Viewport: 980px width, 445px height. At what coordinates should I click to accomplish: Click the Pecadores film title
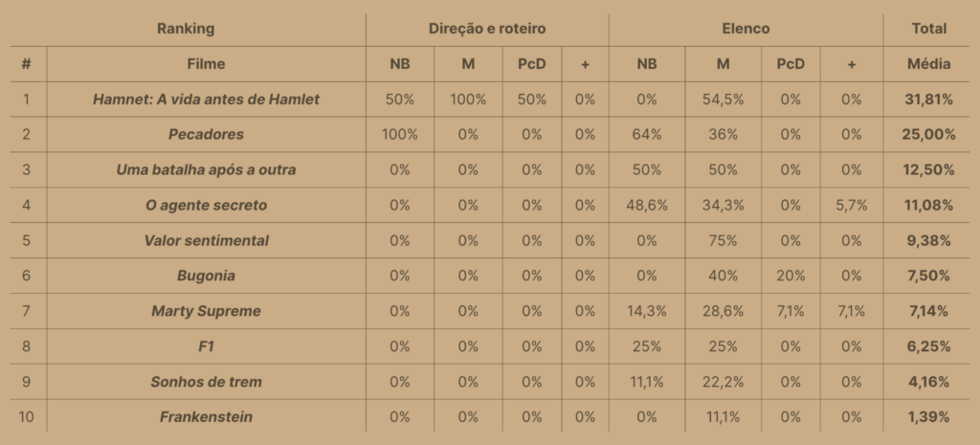click(206, 134)
